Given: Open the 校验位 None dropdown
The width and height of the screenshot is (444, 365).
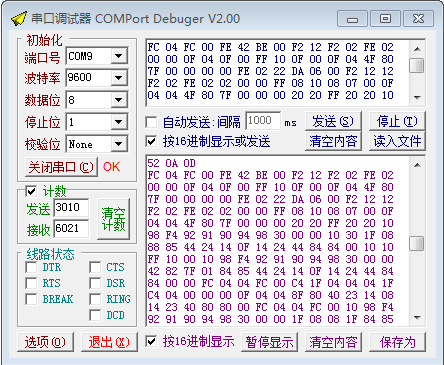Looking at the screenshot, I should point(119,144).
